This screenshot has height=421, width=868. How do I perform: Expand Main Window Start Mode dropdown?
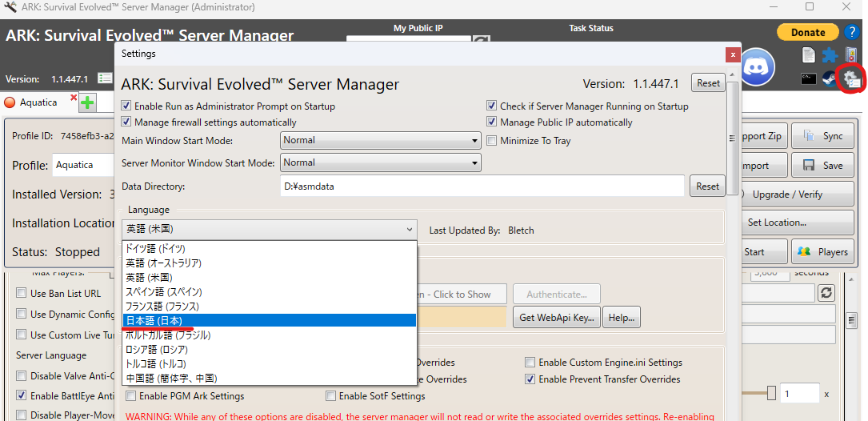point(380,141)
